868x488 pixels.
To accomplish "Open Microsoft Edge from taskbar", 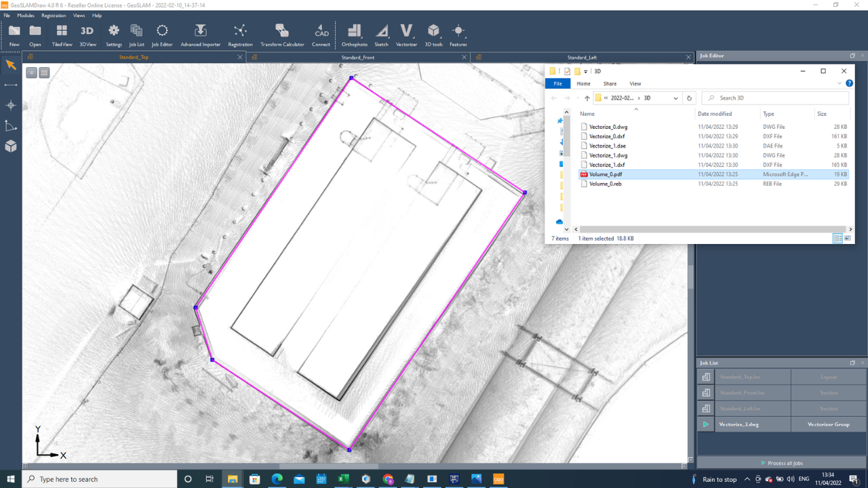I will pyautogui.click(x=277, y=479).
